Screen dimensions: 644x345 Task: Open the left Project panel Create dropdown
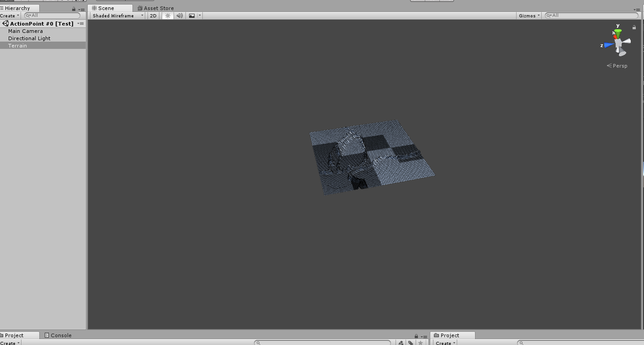[x=10, y=343]
